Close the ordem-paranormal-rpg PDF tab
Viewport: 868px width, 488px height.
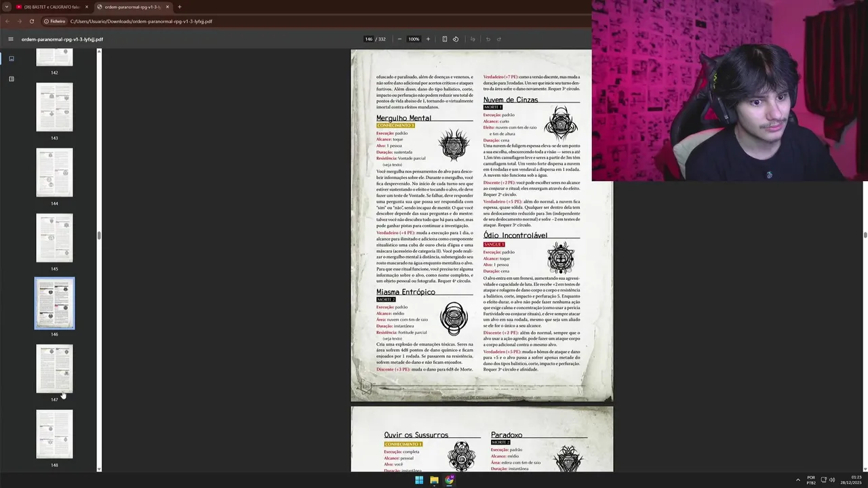point(167,7)
